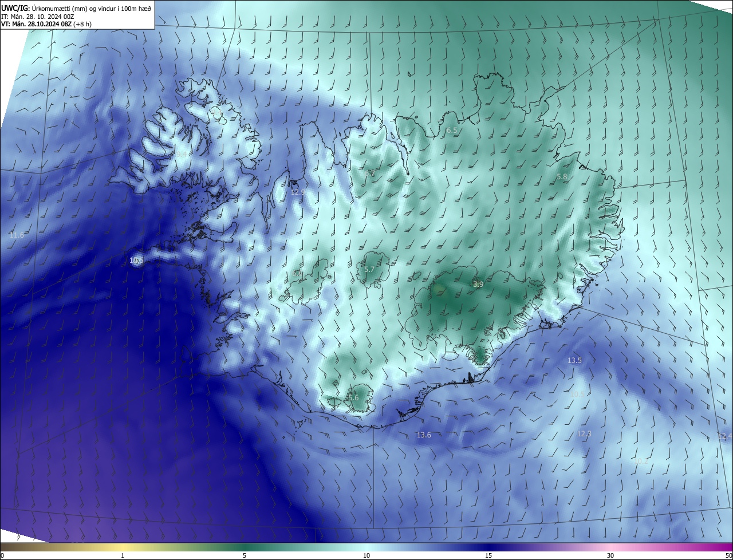Click the 12.3 value label over the ocean
Viewport: 733px width, 560px height.
click(584, 433)
